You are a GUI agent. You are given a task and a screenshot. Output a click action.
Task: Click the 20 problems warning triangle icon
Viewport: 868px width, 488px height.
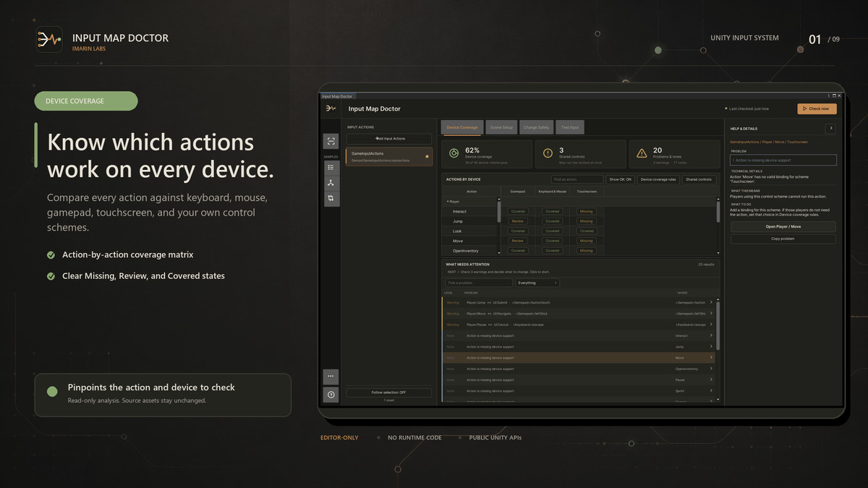641,153
